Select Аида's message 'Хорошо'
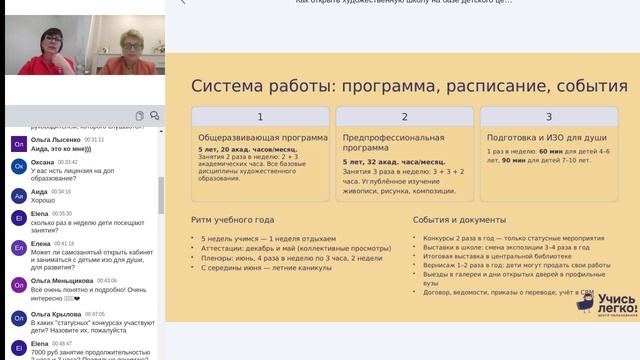This screenshot has width=640, height=360. pyautogui.click(x=43, y=200)
